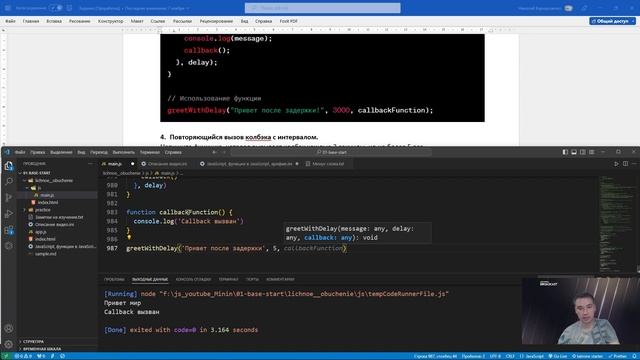Image resolution: width=640 pixels, height=360 pixels.
Task: Switch to the JavaScript функции editor tab
Action: 249,164
